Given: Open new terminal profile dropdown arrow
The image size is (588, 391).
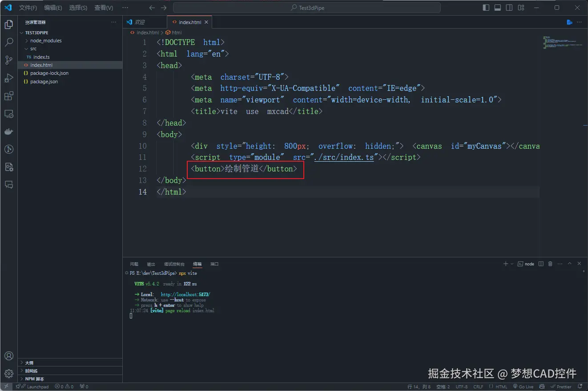Looking at the screenshot, I should click(x=512, y=264).
